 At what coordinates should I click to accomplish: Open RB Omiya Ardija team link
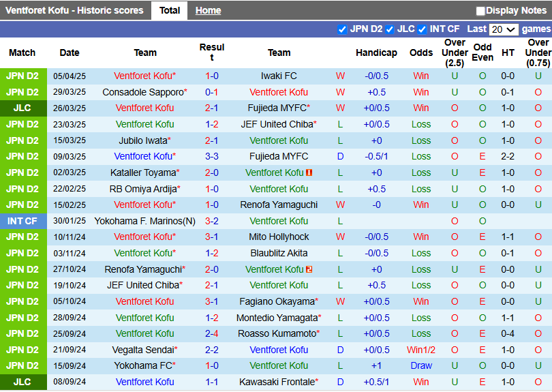click(144, 189)
